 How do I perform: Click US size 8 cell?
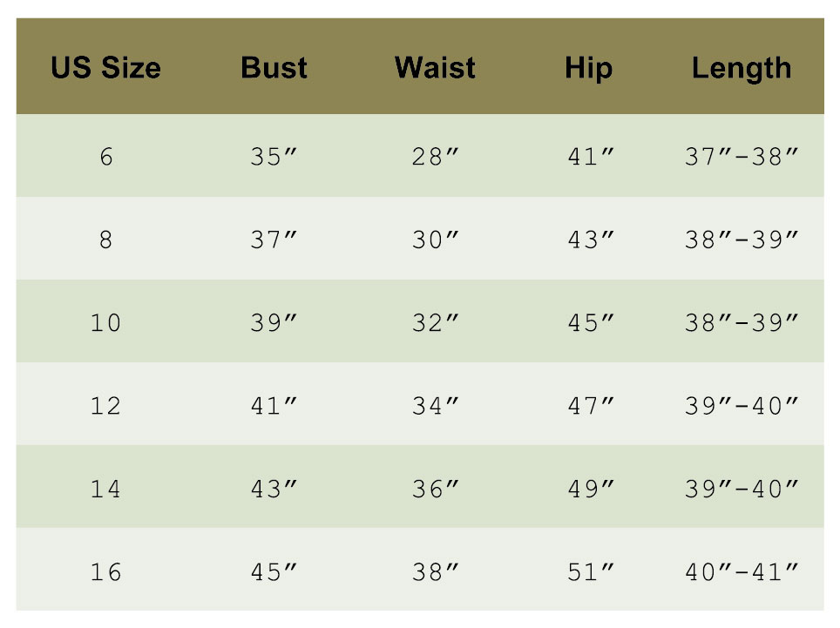[x=105, y=240]
